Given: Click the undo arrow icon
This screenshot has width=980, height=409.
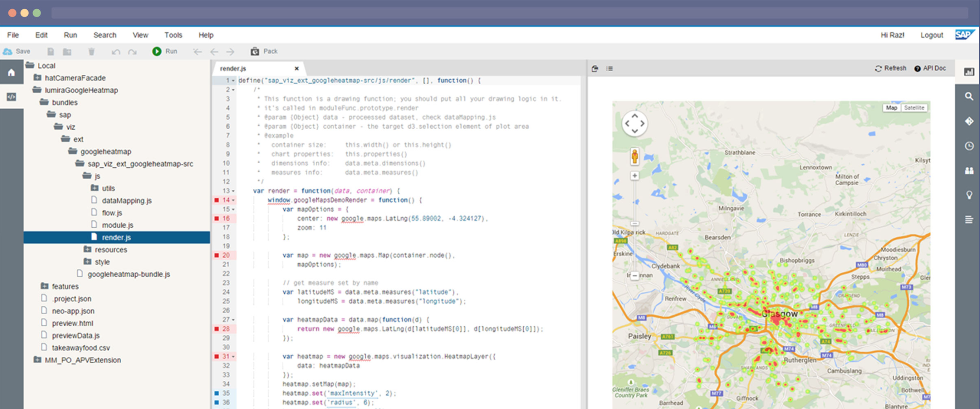Looking at the screenshot, I should click(x=116, y=52).
